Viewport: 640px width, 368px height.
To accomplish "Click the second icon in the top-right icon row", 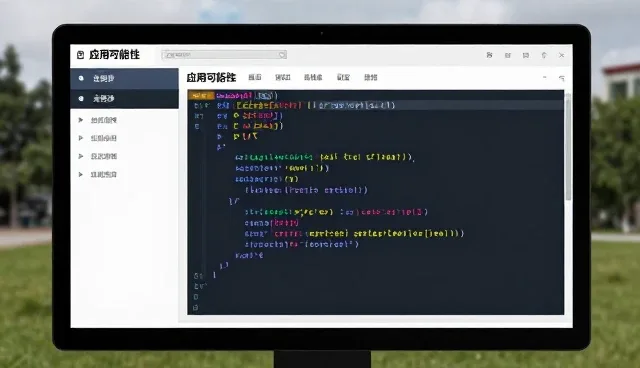I will [507, 55].
